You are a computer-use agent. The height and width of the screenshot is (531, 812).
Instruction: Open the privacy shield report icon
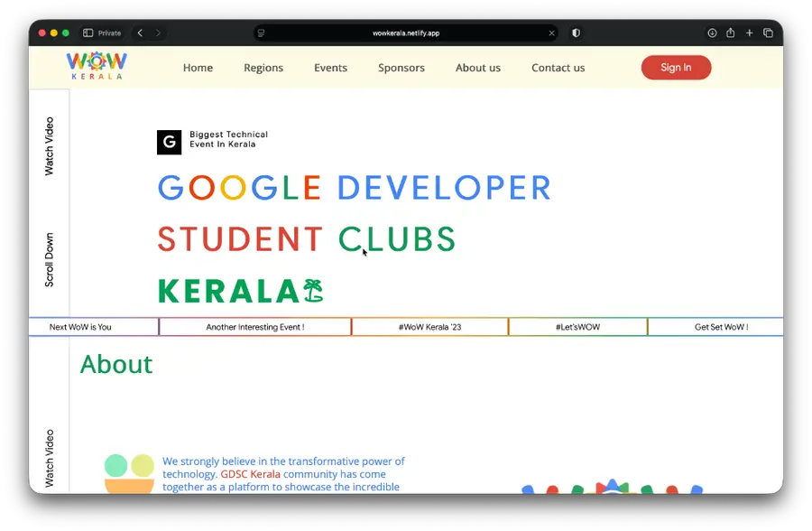pyautogui.click(x=576, y=33)
